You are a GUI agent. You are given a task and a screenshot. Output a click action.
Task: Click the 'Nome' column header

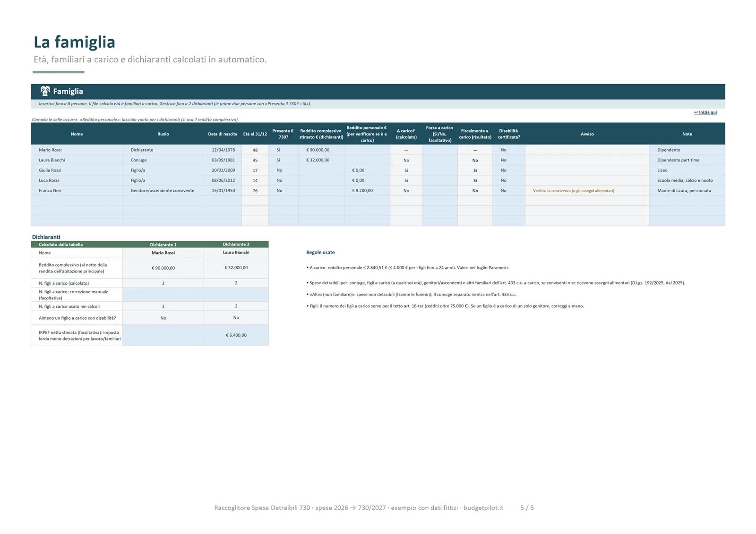pyautogui.click(x=77, y=134)
